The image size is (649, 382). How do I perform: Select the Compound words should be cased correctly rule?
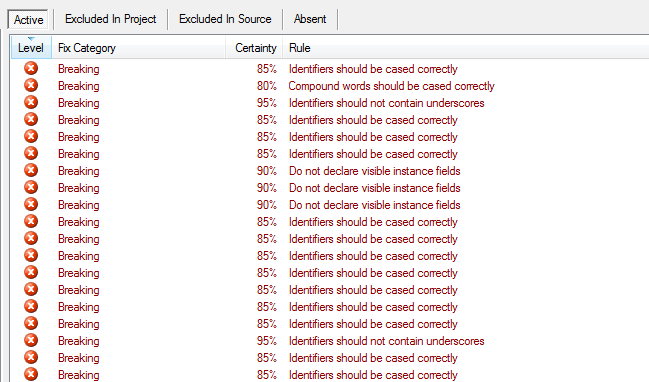(392, 86)
